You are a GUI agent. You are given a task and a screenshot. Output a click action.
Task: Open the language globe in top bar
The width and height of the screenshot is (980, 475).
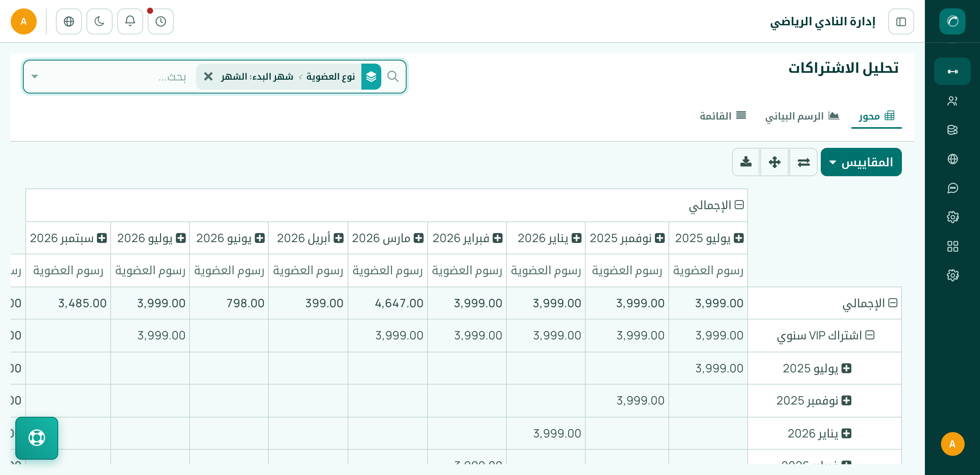[69, 21]
